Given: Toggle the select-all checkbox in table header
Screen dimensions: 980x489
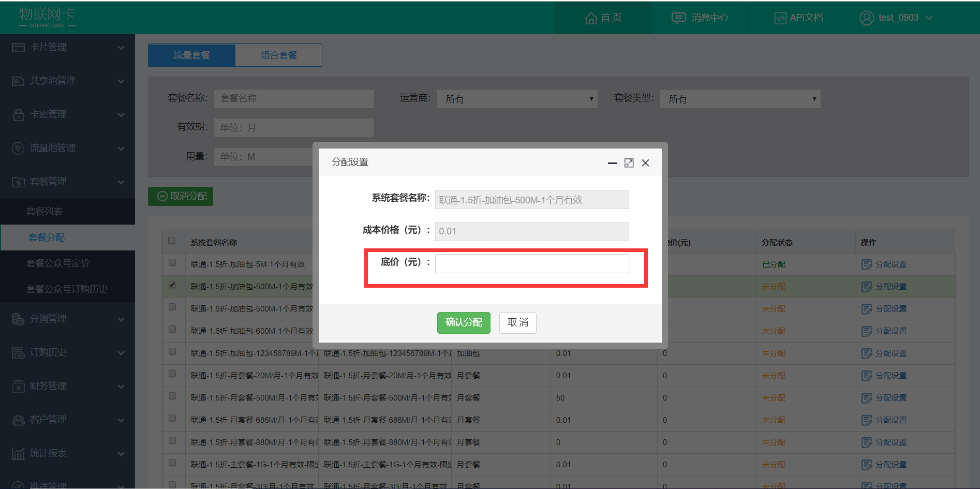Looking at the screenshot, I should point(172,241).
